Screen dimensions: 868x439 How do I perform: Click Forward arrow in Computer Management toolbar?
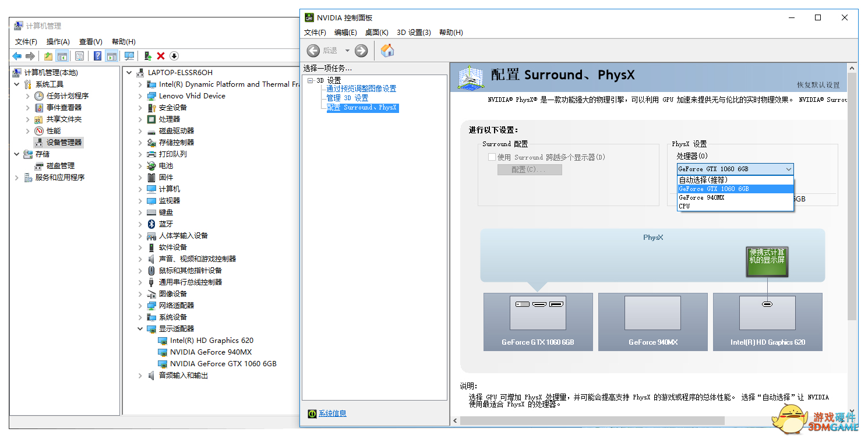30,56
